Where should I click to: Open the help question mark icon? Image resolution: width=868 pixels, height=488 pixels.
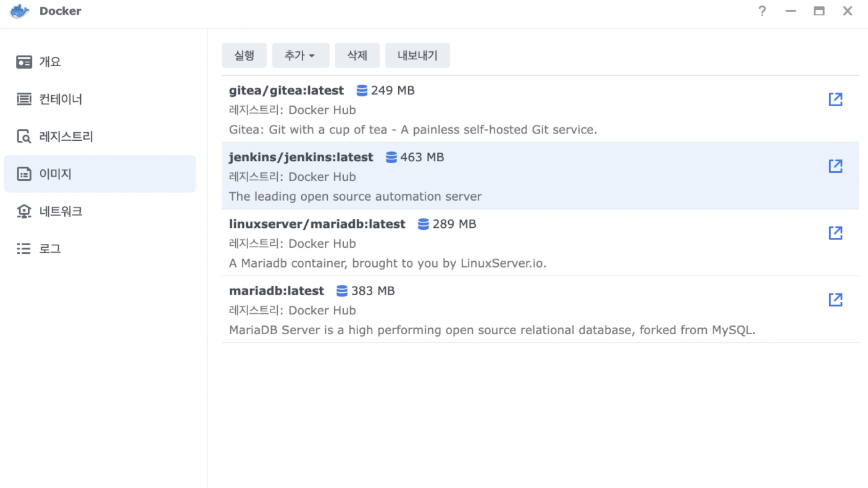coord(762,11)
